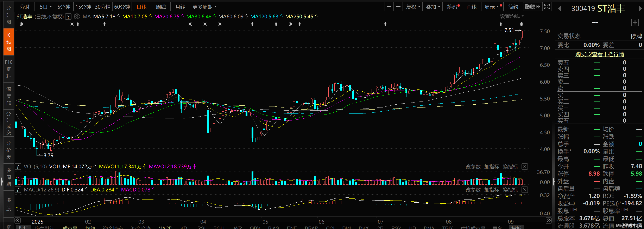Switch to 周线 weekly tab
The height and width of the screenshot is (229, 644).
tap(161, 7)
